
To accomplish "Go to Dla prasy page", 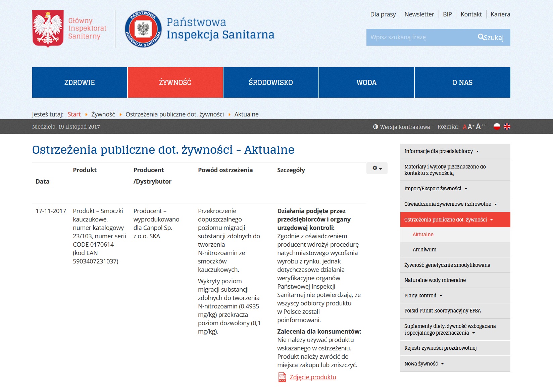I will 383,14.
